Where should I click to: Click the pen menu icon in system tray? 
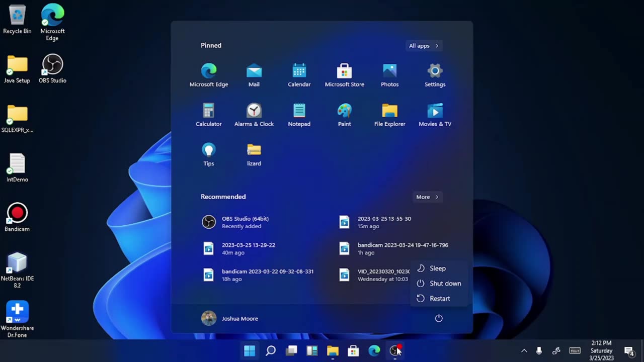pos(556,350)
